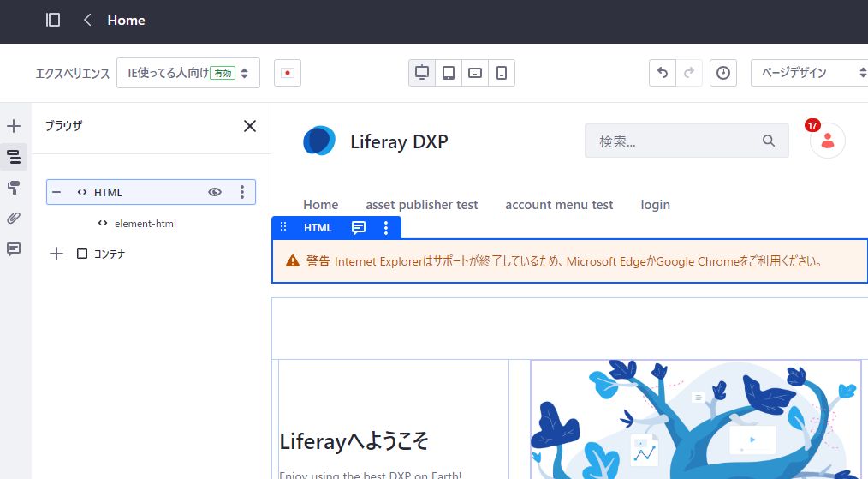Switch to portrait phone viewport preview
The height and width of the screenshot is (479, 868).
point(502,73)
